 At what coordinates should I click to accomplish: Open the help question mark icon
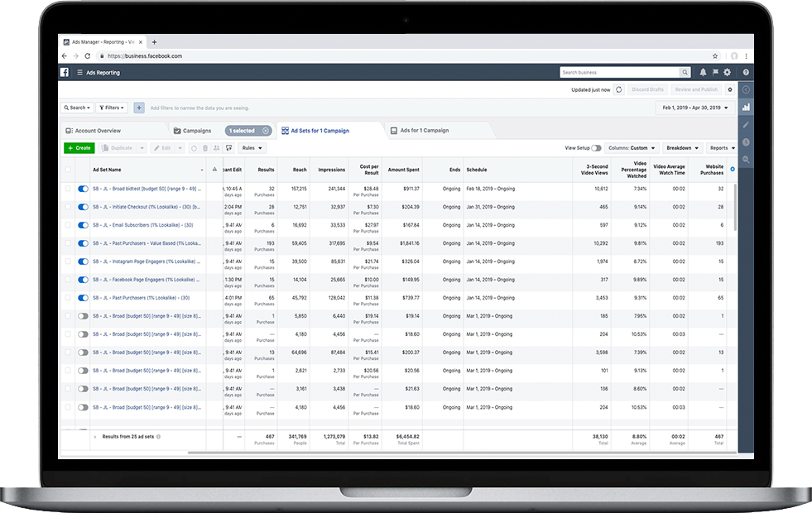746,73
